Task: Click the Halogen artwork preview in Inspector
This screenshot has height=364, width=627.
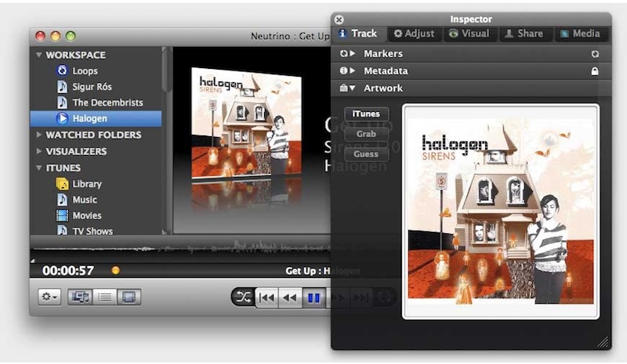Action: (x=500, y=211)
